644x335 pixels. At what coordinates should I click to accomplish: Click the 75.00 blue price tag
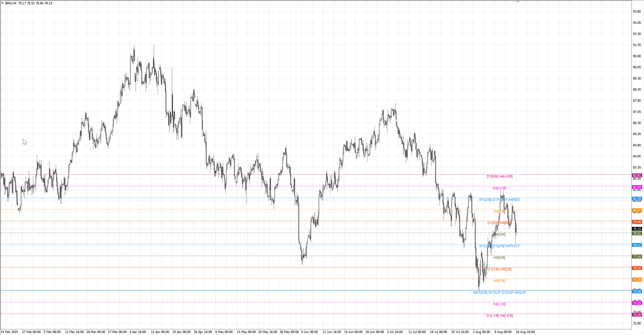pos(636,292)
